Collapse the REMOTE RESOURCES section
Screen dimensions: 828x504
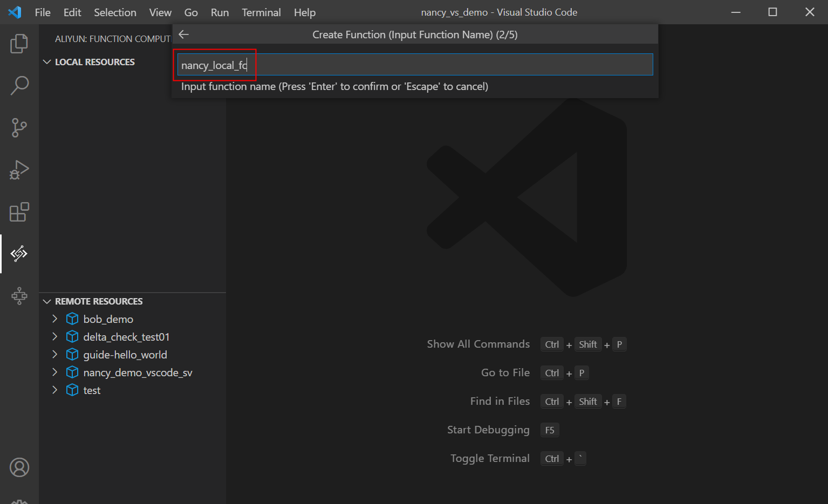coord(47,301)
